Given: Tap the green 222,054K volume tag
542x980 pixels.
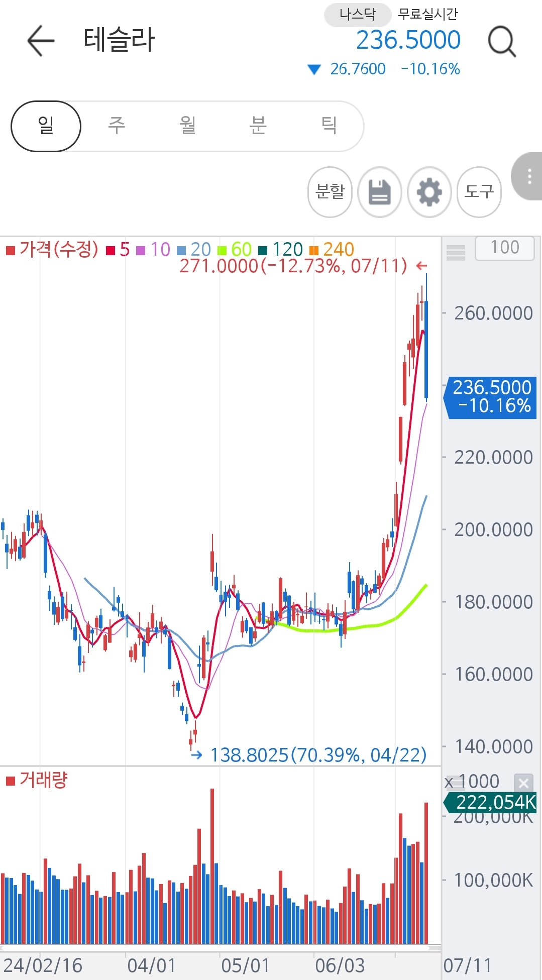Looking at the screenshot, I should click(491, 802).
